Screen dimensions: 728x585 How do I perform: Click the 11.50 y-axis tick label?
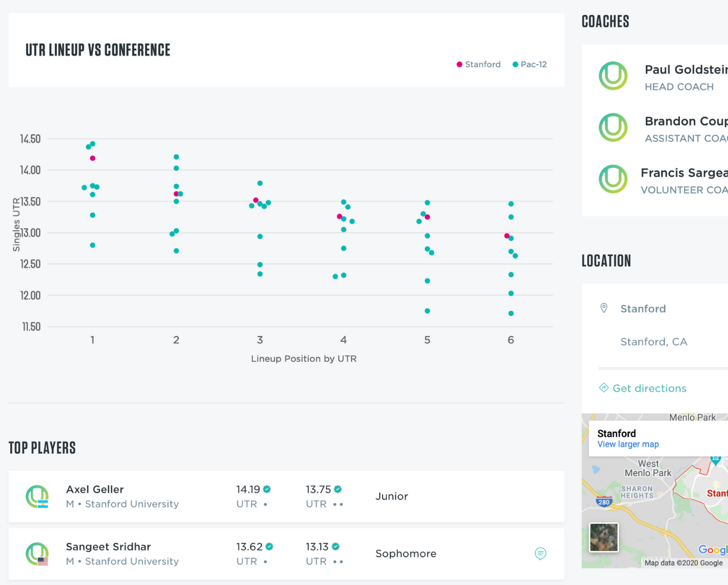click(31, 327)
